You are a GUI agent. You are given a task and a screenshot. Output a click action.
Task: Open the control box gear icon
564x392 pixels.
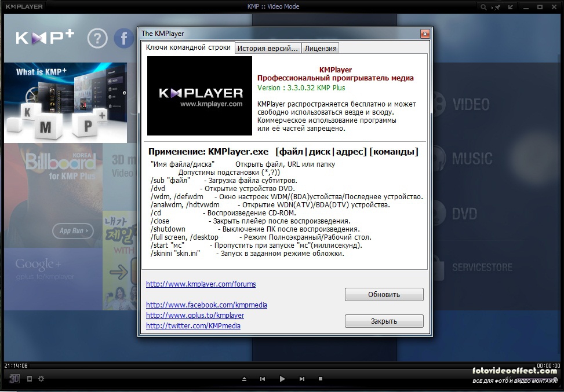click(x=41, y=378)
